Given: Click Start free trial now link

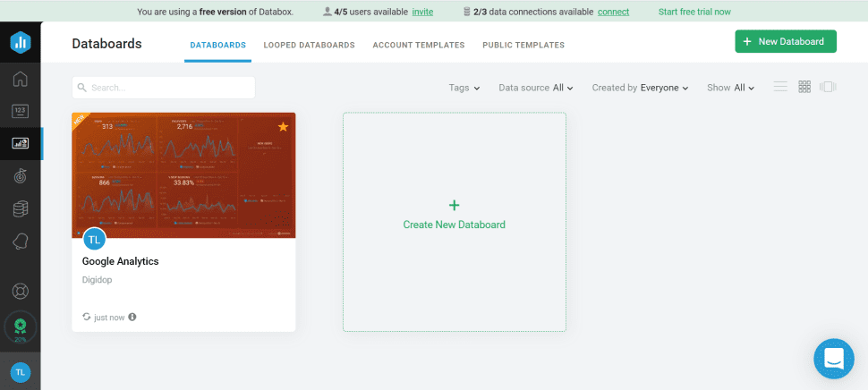Looking at the screenshot, I should point(694,12).
